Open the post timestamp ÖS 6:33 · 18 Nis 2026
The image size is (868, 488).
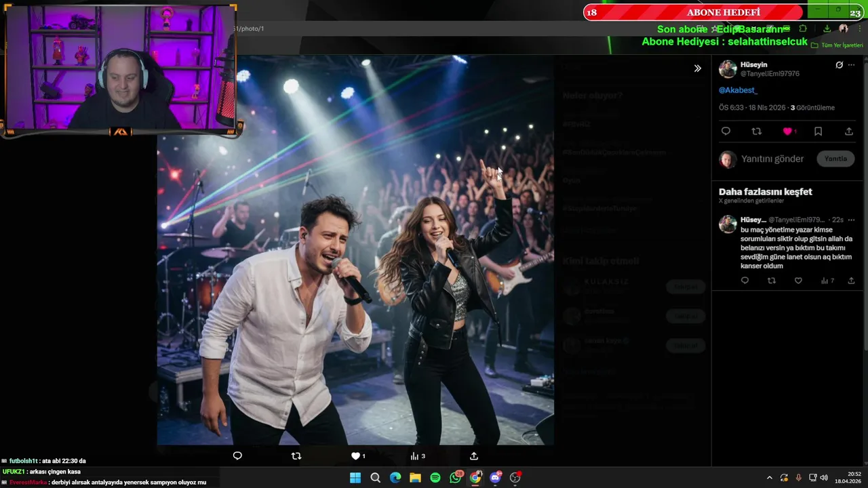coord(753,108)
